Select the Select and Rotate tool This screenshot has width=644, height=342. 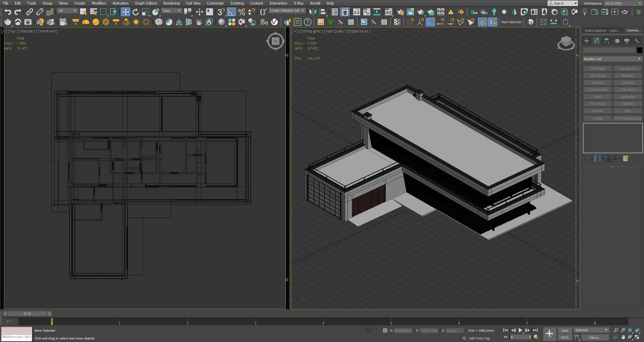click(136, 12)
